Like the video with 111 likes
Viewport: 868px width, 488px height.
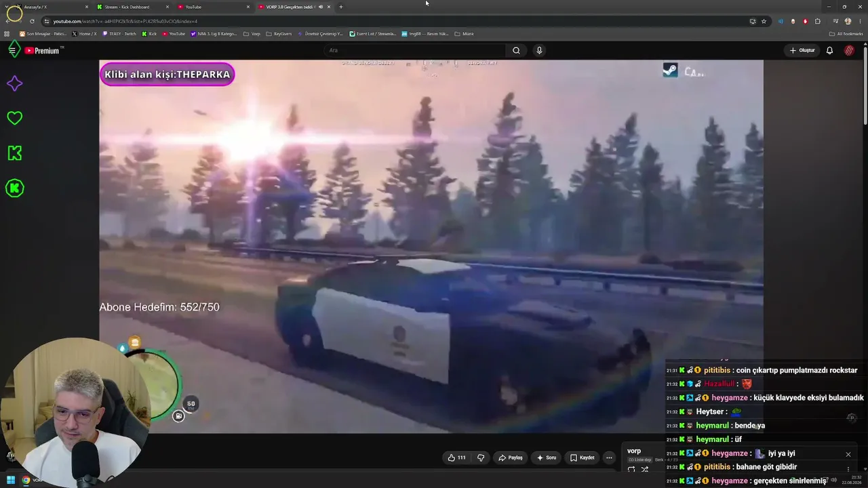[456, 457]
